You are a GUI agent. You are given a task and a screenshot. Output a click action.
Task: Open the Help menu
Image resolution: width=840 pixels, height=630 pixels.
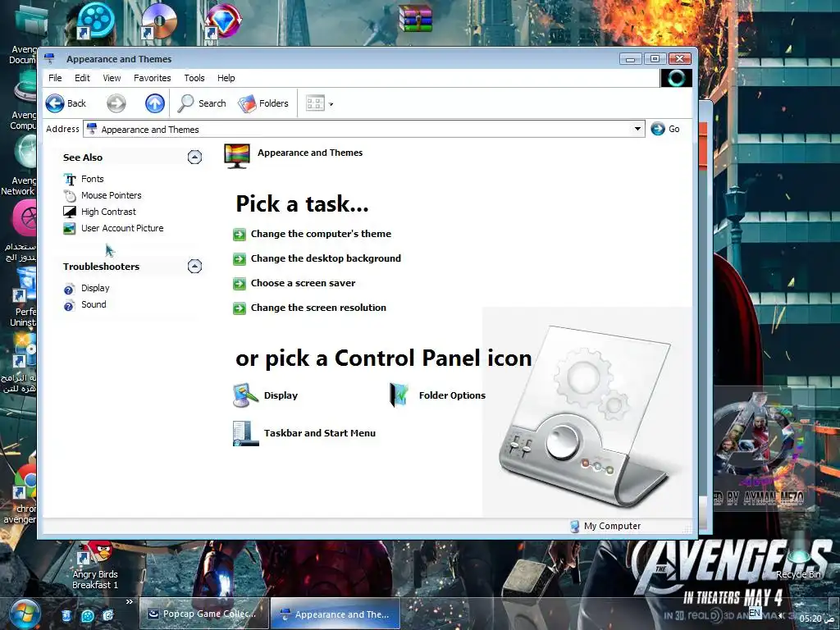coord(226,78)
